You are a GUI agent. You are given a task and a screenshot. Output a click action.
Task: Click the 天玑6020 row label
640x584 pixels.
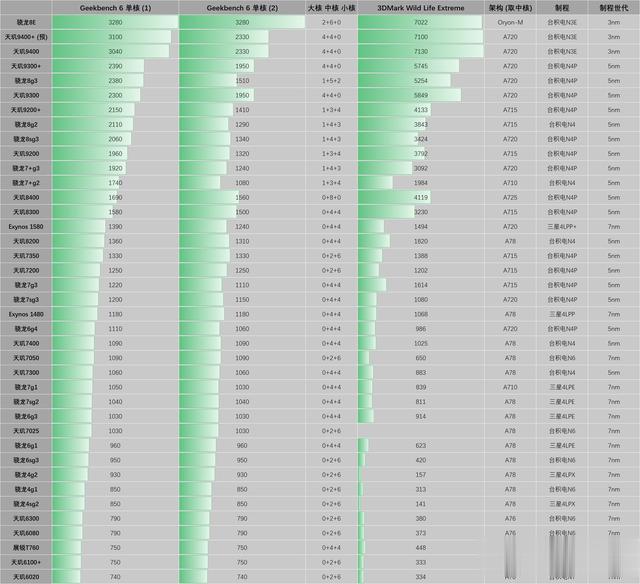(x=26, y=577)
